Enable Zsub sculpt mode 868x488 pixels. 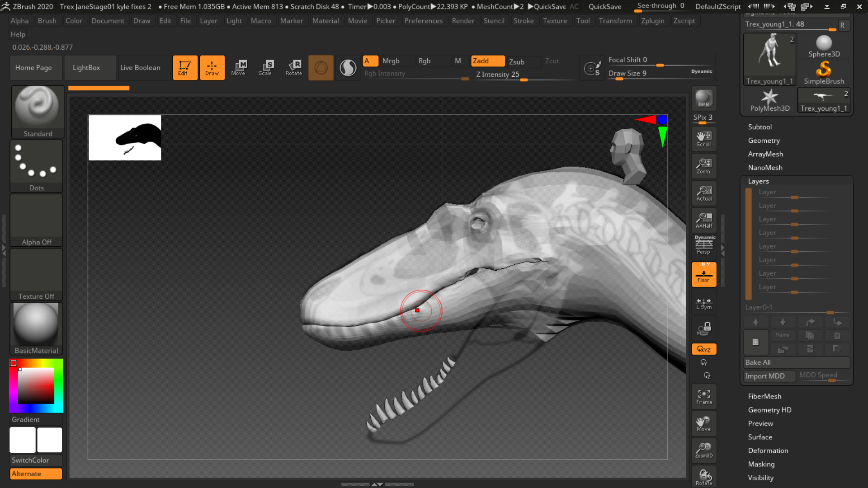point(523,61)
